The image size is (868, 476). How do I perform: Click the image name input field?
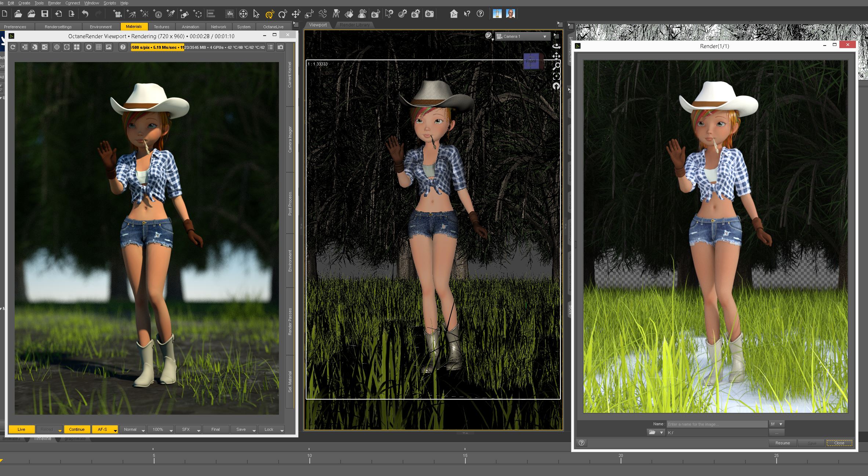(716, 424)
